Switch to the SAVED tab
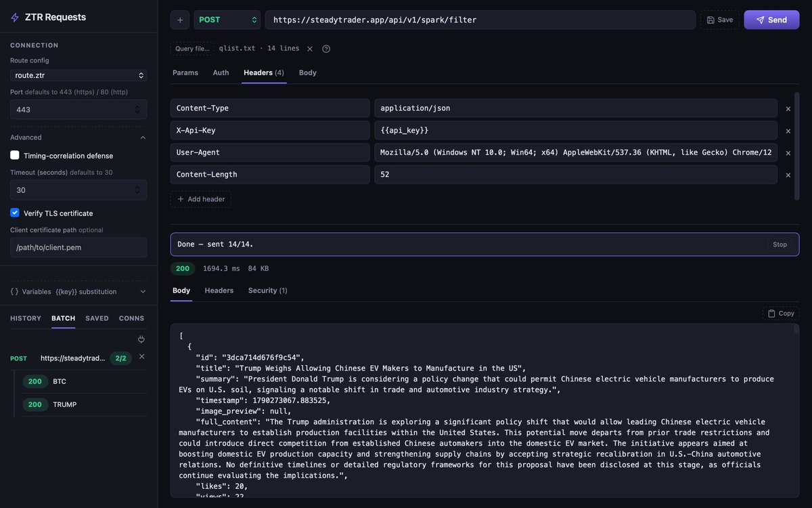812x508 pixels. coord(97,318)
